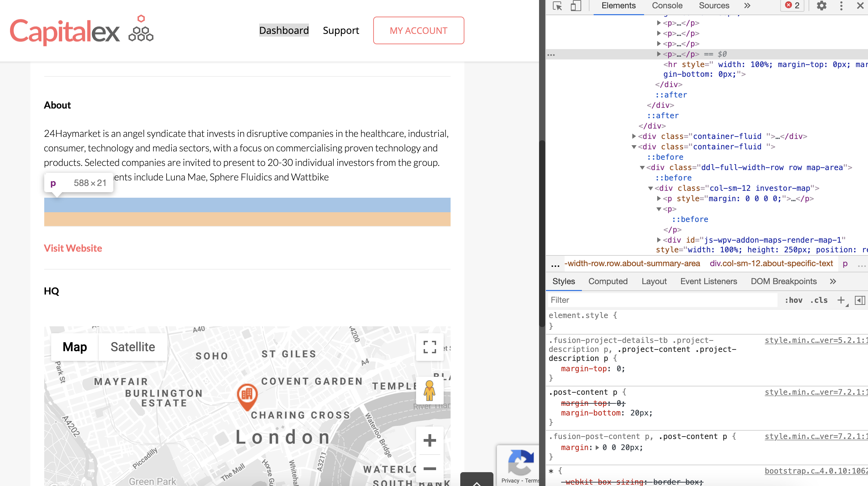The image size is (868, 486).
Task: Open the Elements tab
Action: click(x=619, y=6)
